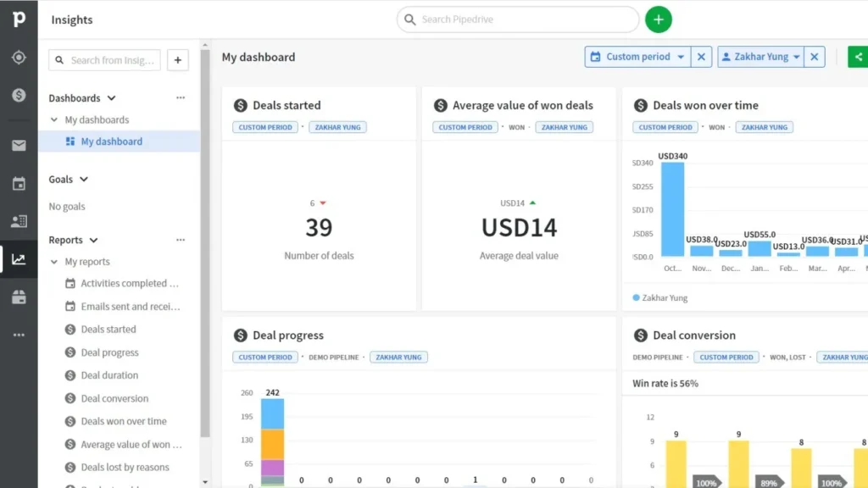This screenshot has height=488, width=868.
Task: Open the Custom period dropdown
Action: click(637, 57)
